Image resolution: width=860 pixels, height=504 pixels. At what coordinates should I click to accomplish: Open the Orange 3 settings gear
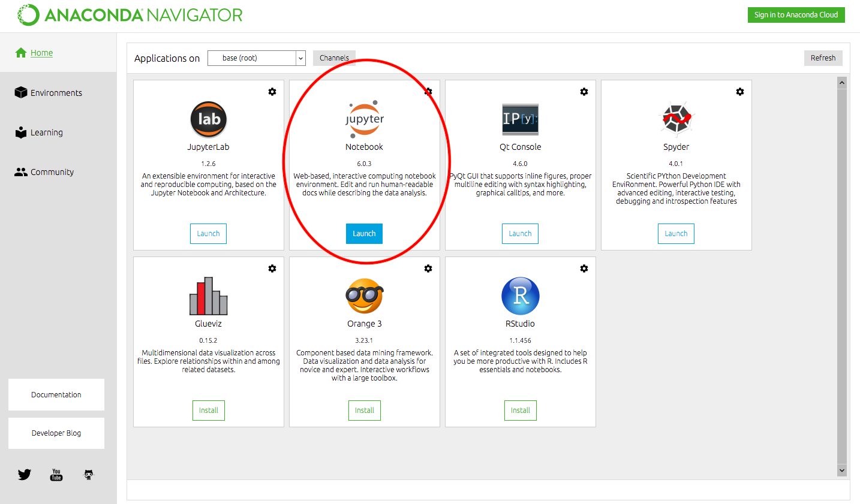428,268
